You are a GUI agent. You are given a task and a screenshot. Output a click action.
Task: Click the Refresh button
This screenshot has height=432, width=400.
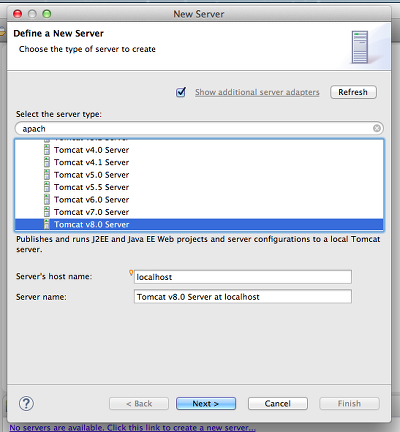(353, 92)
